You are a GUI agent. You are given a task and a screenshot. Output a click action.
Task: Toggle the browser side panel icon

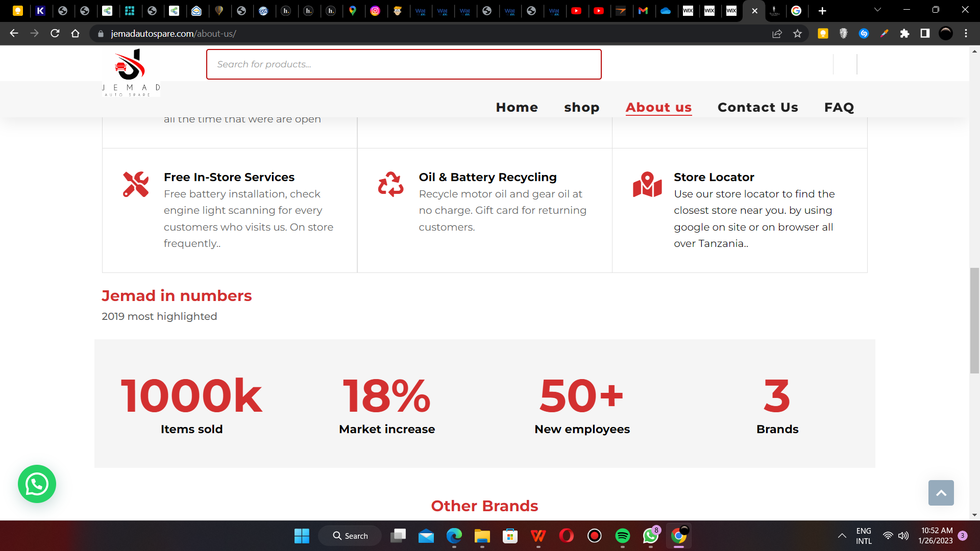pyautogui.click(x=925, y=34)
